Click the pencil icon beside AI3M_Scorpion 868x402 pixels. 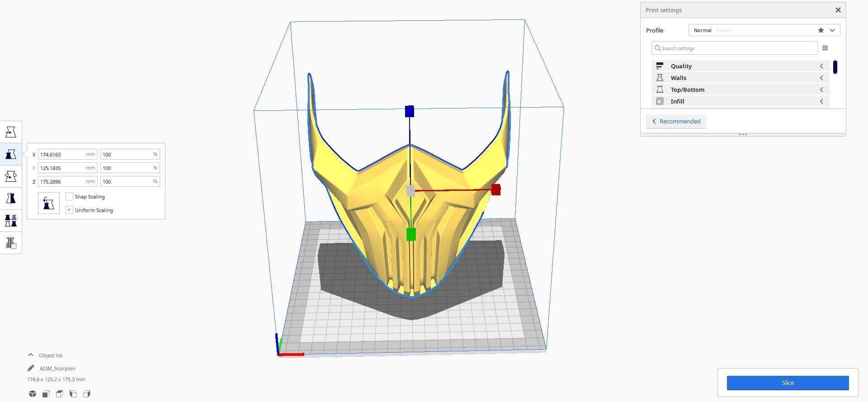(31, 368)
